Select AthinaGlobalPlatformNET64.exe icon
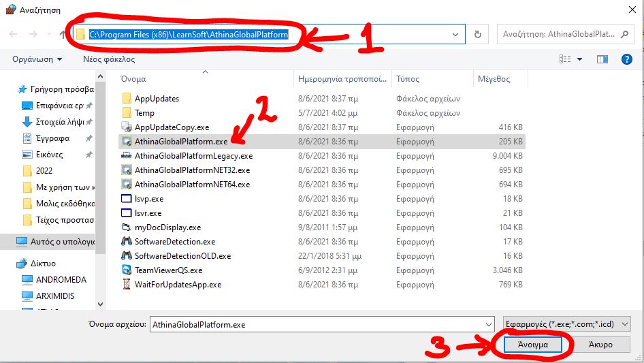This screenshot has height=363, width=644. coord(127,184)
